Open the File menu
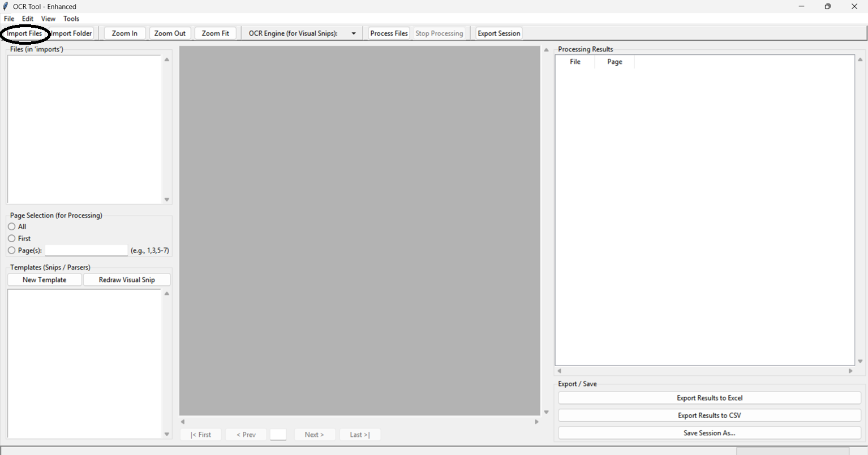 click(9, 19)
